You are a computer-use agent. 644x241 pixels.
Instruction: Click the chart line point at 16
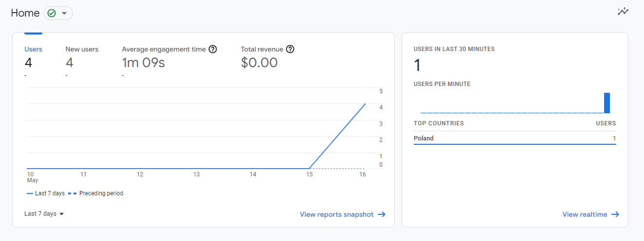[x=366, y=103]
